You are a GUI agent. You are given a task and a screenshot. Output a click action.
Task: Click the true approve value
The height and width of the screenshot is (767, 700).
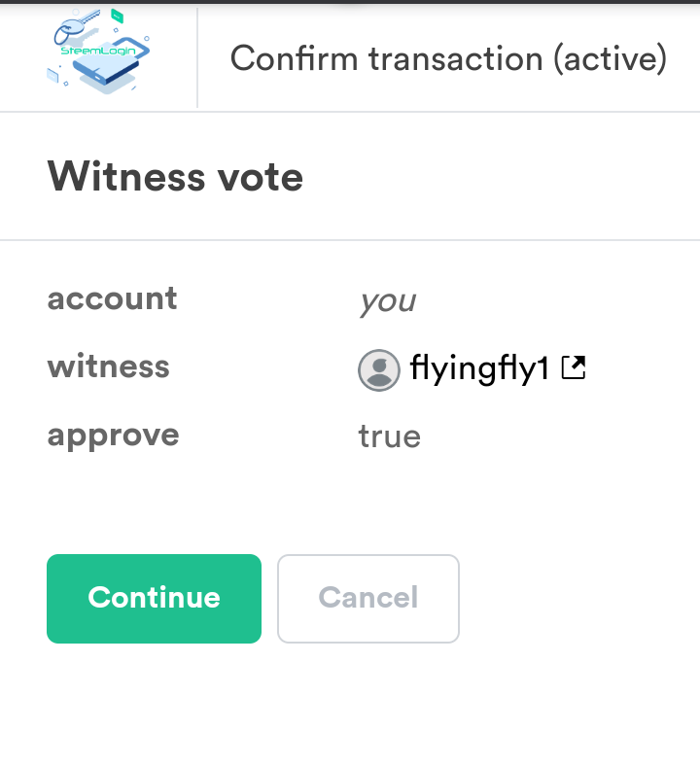(x=390, y=436)
